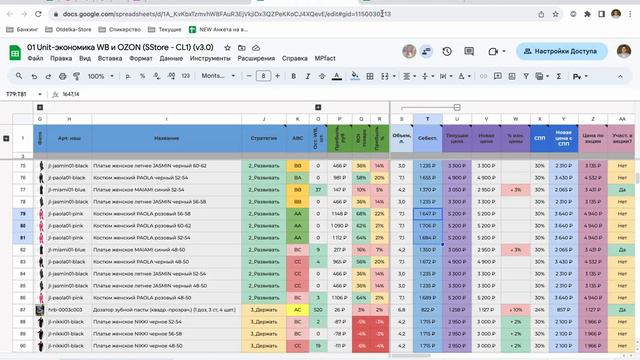Insert comment toolbar icon

click(498, 76)
